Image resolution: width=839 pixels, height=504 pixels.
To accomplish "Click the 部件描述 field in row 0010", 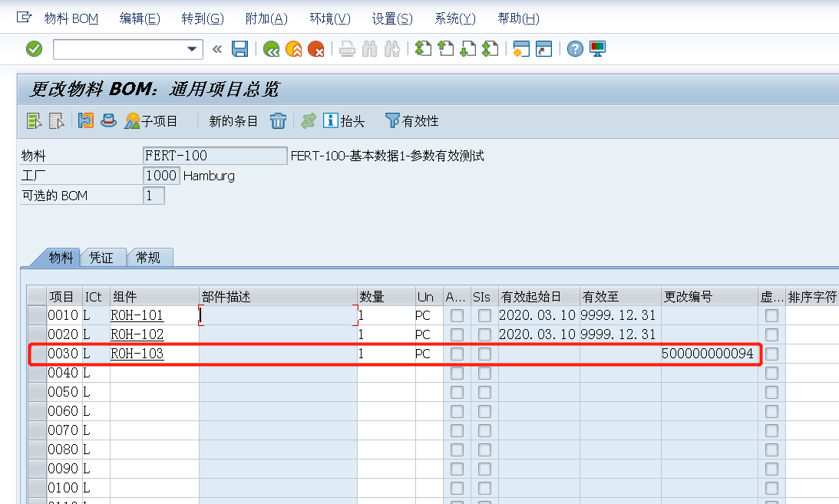I will pos(278,315).
